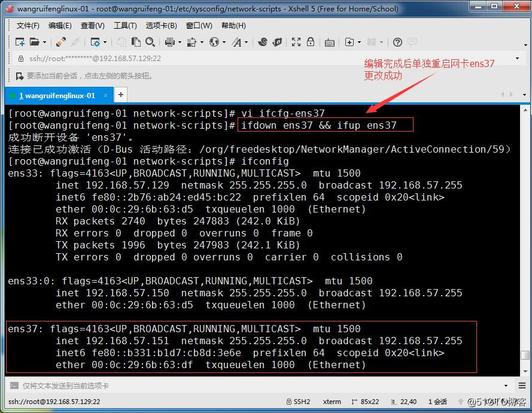Screen dimensions: 532x413
Task: Expand the tab arrangement dropdown arrow
Action: coord(381,42)
